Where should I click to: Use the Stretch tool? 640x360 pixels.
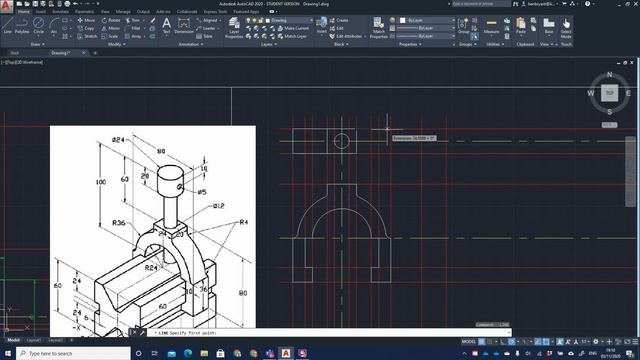(87, 36)
